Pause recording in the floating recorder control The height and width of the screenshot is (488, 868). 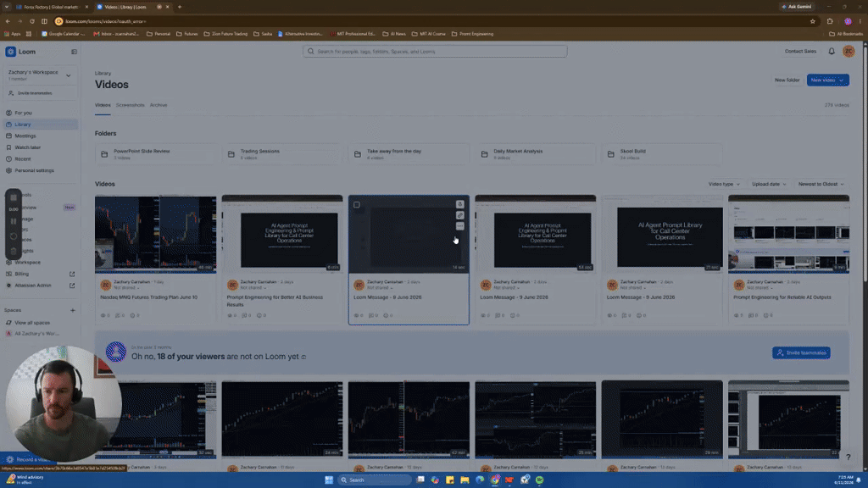pos(14,221)
